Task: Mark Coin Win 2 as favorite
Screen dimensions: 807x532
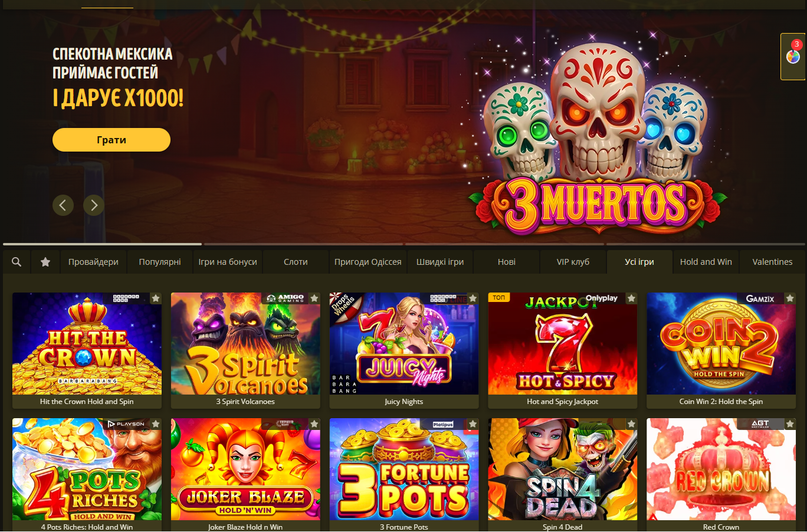Action: coord(790,298)
